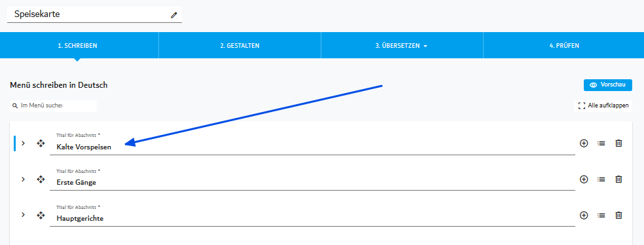Expand the Kalte Vorspeisen section chevron

click(x=23, y=143)
